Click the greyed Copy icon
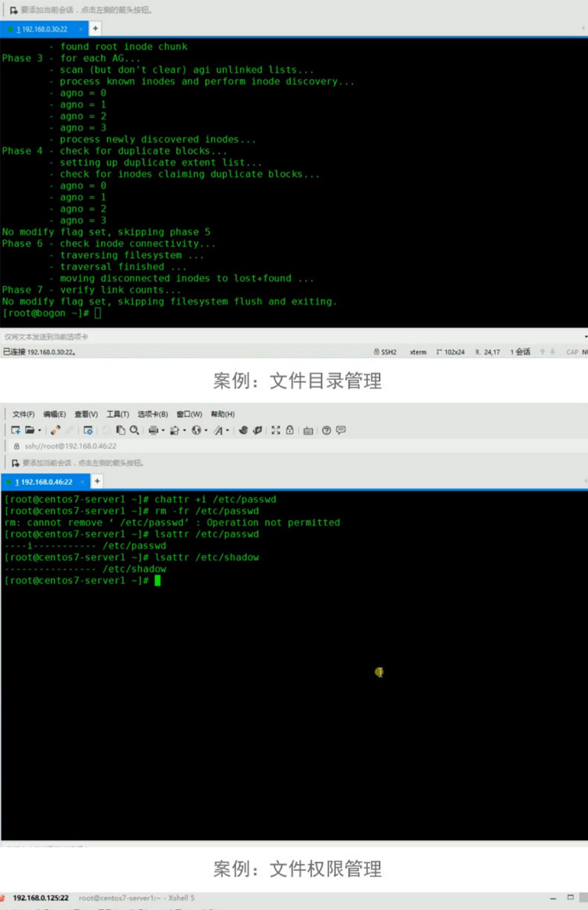The image size is (588, 910). coord(107,430)
